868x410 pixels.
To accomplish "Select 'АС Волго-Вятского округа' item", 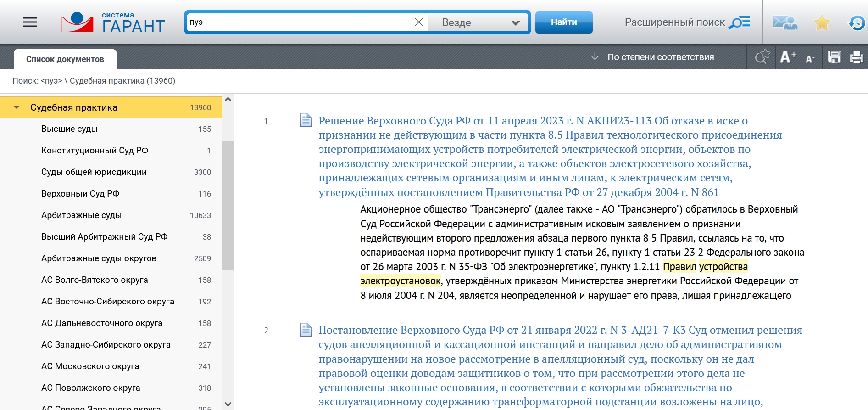I will click(111, 280).
